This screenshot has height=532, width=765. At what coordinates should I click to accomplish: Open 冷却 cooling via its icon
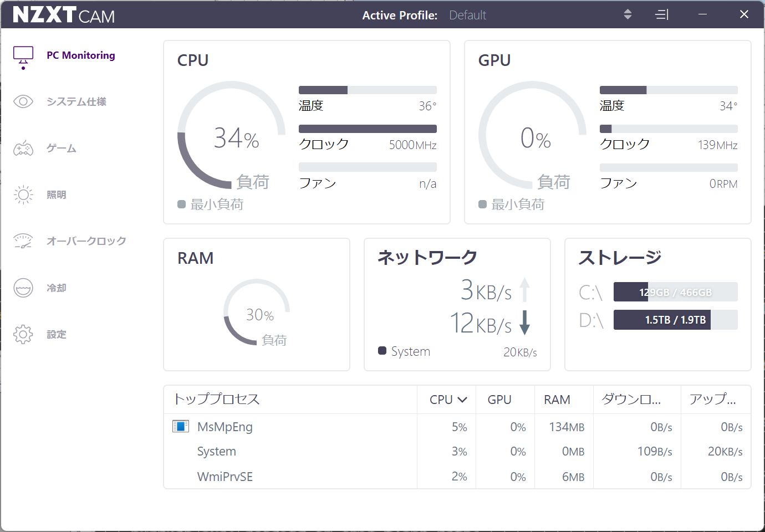pos(23,288)
